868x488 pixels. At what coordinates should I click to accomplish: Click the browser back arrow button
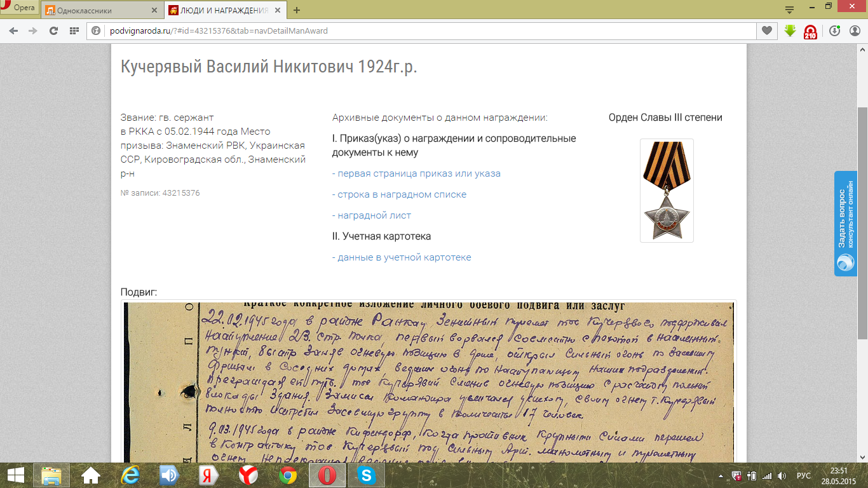click(x=13, y=30)
